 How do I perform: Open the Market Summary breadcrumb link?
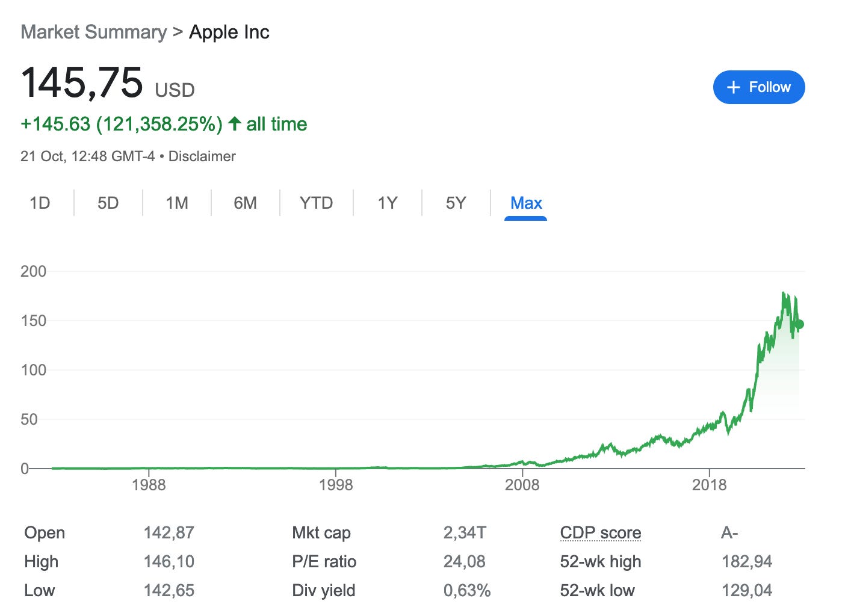[x=94, y=32]
